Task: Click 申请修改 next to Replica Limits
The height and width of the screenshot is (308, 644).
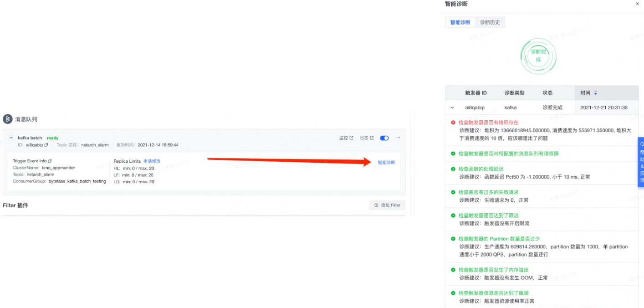Action: coord(152,161)
